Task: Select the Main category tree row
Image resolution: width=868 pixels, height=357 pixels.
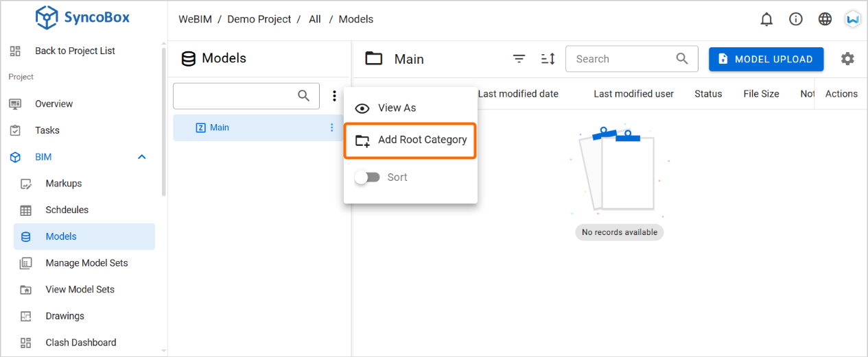Action: click(x=258, y=127)
